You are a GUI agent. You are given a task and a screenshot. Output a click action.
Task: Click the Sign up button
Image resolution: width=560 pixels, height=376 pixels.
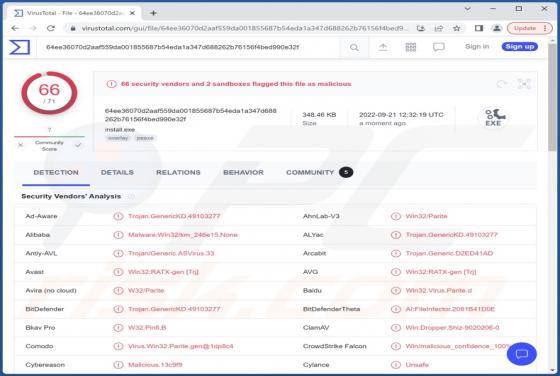click(x=520, y=46)
